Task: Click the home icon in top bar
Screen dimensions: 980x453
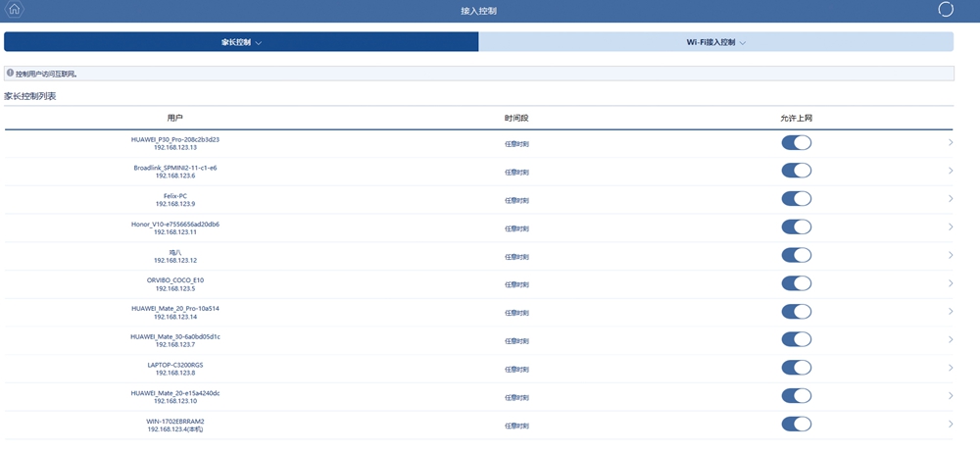Action: 15,10
